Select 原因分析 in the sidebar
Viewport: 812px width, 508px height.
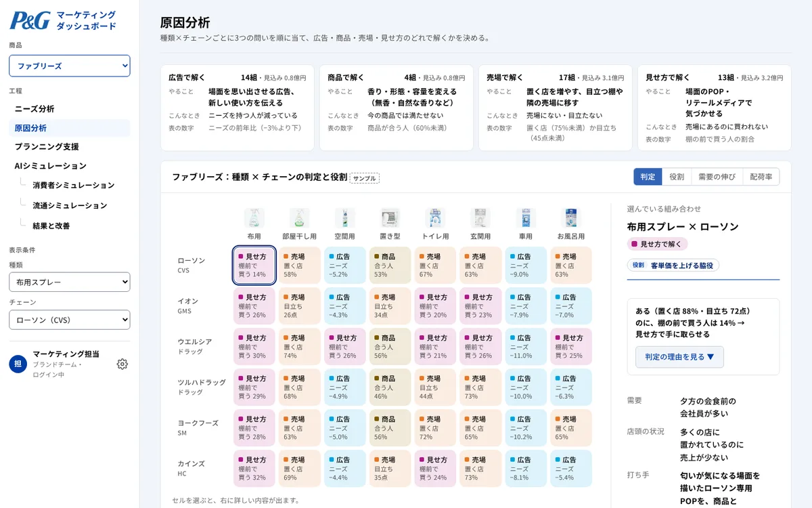point(70,128)
